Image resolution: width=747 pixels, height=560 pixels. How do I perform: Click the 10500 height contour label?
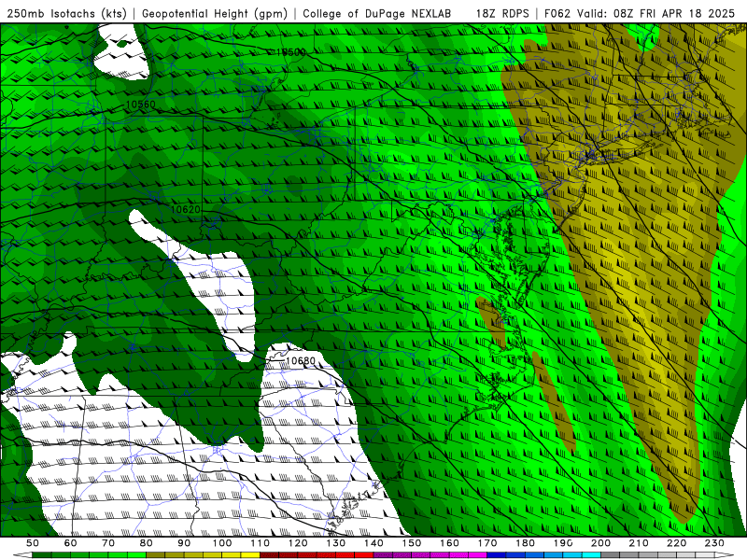tap(290, 52)
